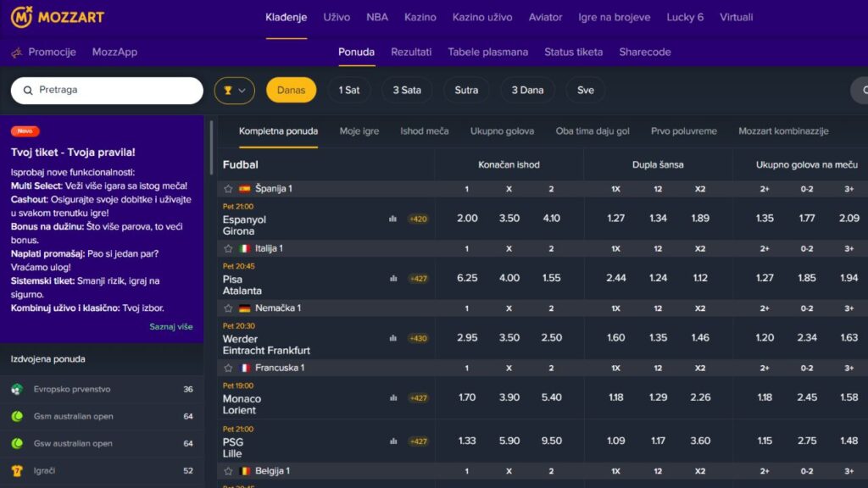Click the Promocije icon in the sub-navigation

[16, 53]
